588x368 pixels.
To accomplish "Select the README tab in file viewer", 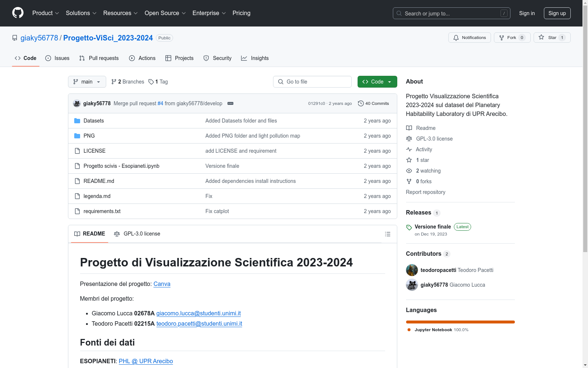I will [x=90, y=234].
